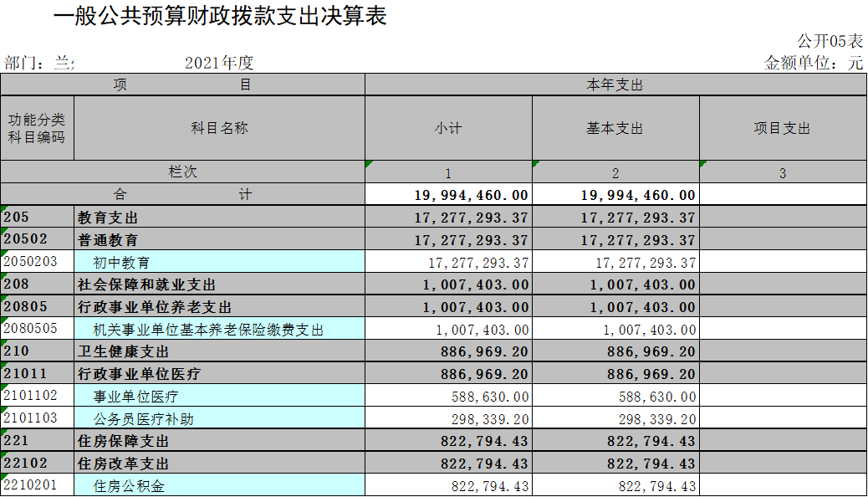Click the 2021年度 label
Image resolution: width=868 pixels, height=497 pixels.
pyautogui.click(x=218, y=63)
